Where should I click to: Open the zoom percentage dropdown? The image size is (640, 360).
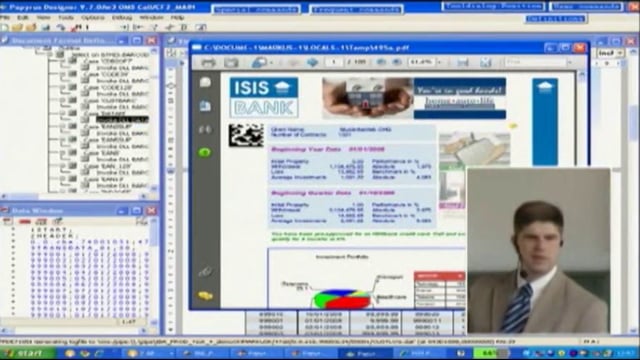click(440, 62)
